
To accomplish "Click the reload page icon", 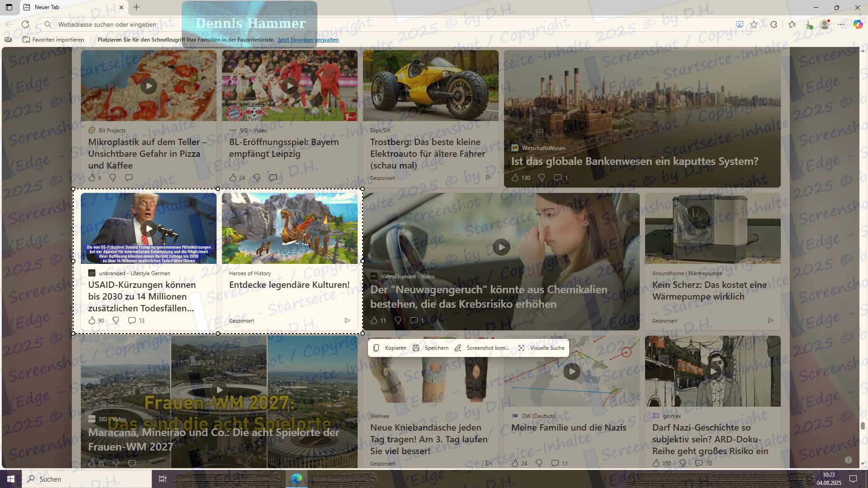I will [x=25, y=24].
